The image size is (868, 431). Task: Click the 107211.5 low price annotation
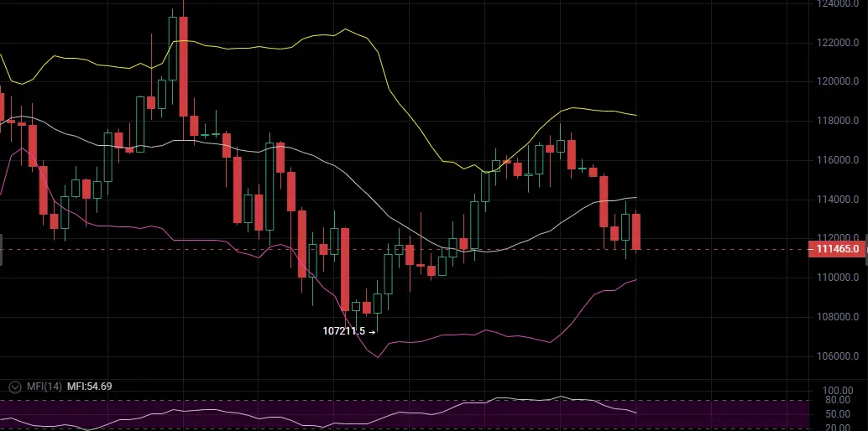pyautogui.click(x=344, y=331)
